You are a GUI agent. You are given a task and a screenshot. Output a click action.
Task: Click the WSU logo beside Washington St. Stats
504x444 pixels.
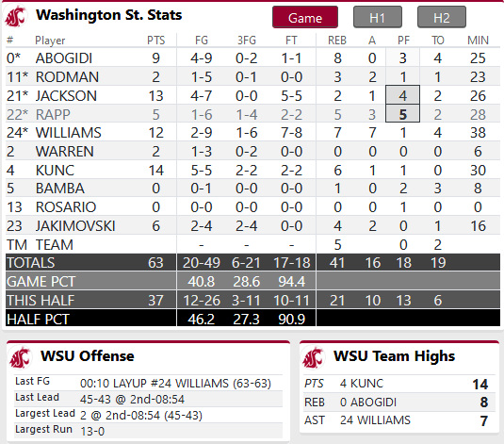[16, 16]
